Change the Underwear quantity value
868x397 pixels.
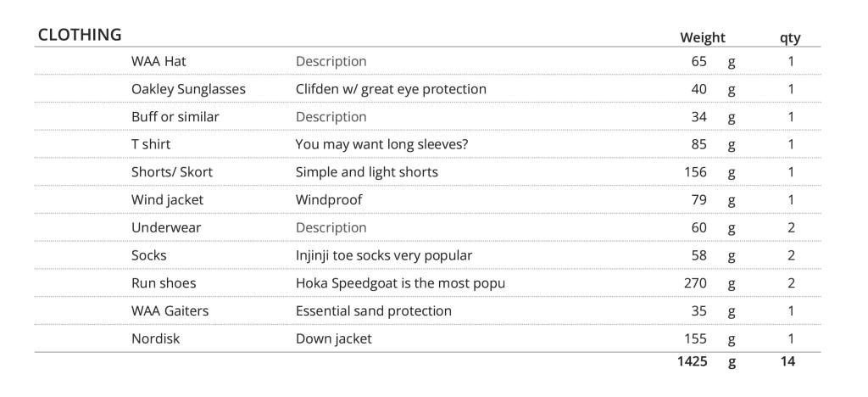coord(791,227)
